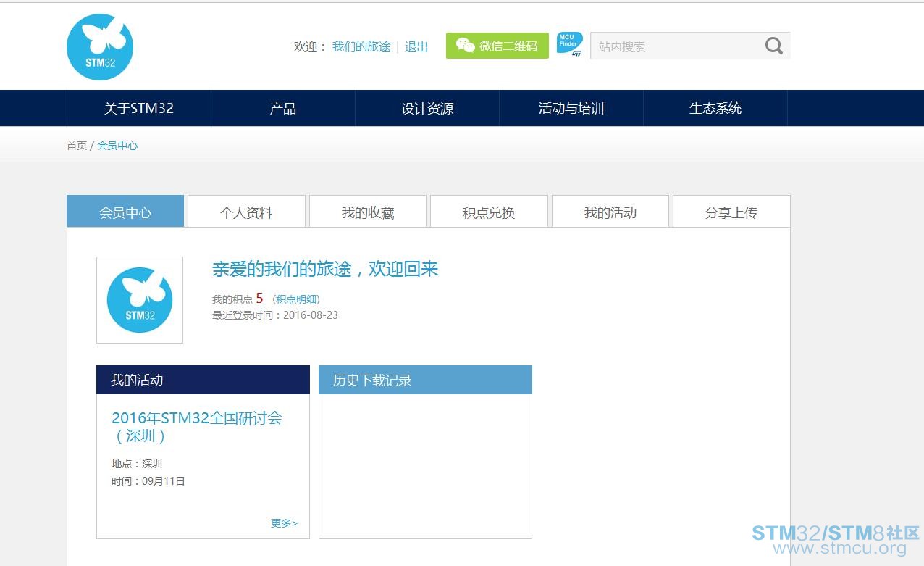Click the 时间：09月11日 text
This screenshot has height=566, width=924.
click(x=148, y=481)
